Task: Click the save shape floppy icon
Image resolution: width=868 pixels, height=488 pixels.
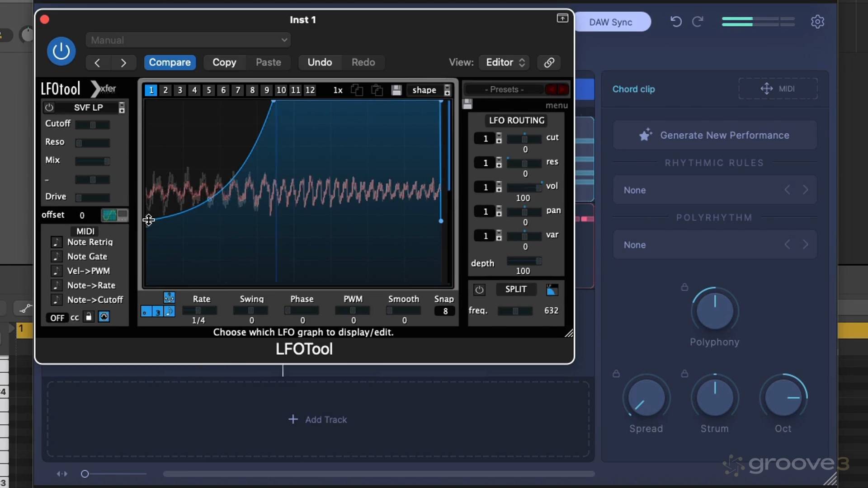Action: (396, 90)
